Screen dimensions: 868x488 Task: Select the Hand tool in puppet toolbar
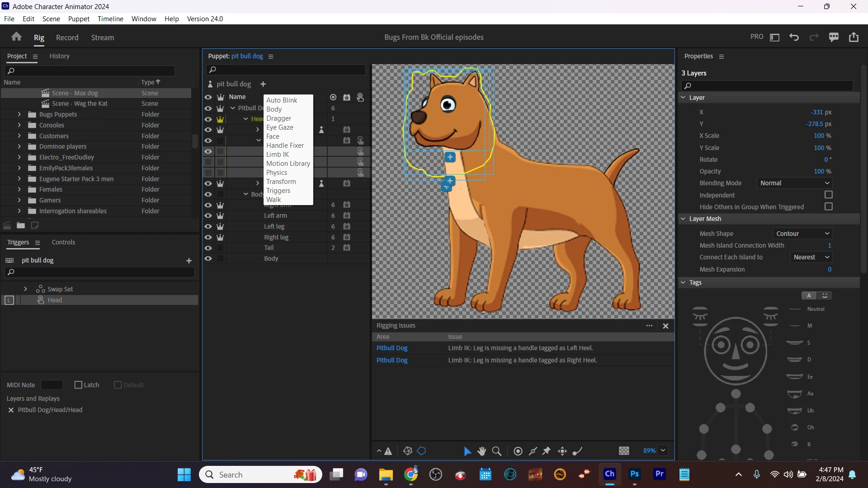point(482,451)
